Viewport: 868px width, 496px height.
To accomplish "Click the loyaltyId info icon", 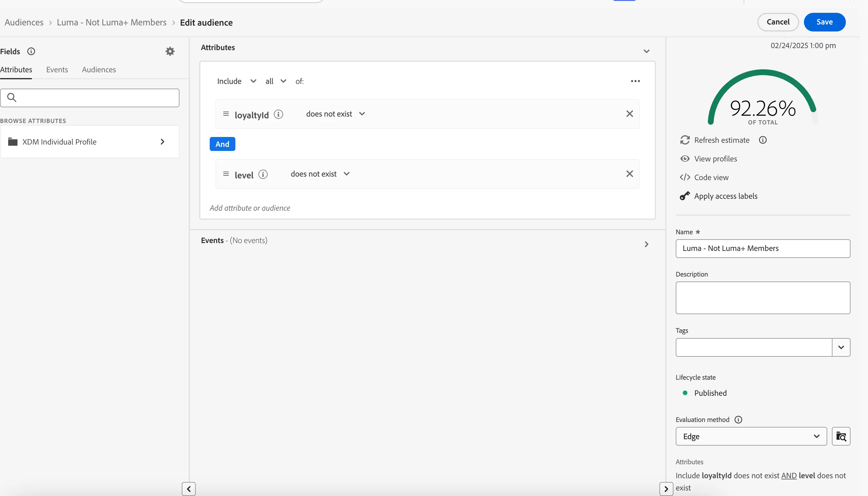I will click(x=278, y=114).
